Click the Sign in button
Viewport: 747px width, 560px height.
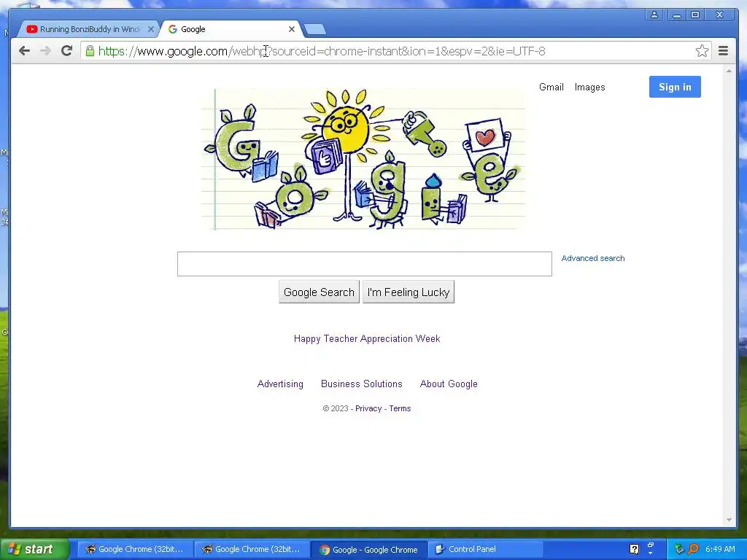[x=675, y=87]
